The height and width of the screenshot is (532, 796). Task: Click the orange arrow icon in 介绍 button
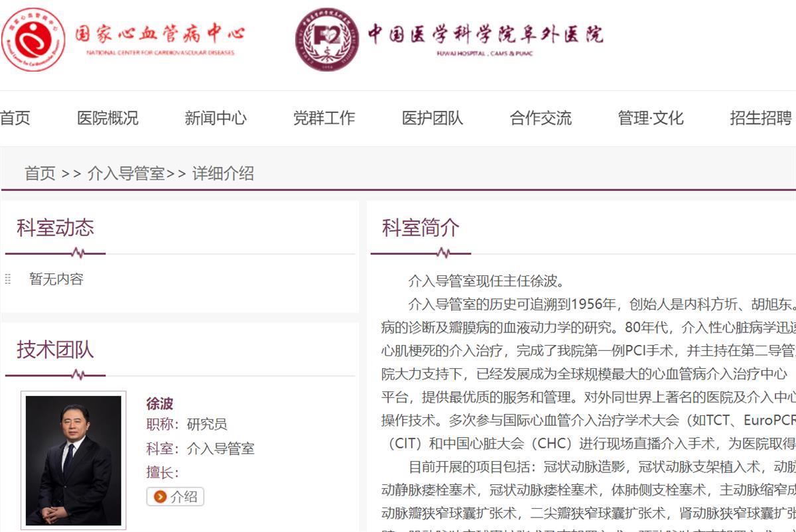pyautogui.click(x=161, y=497)
